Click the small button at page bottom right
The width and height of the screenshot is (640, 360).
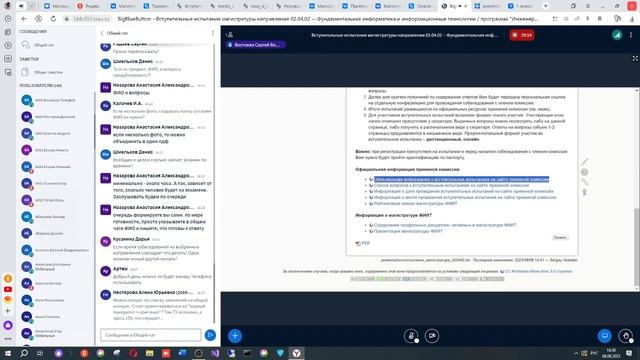coord(560,237)
